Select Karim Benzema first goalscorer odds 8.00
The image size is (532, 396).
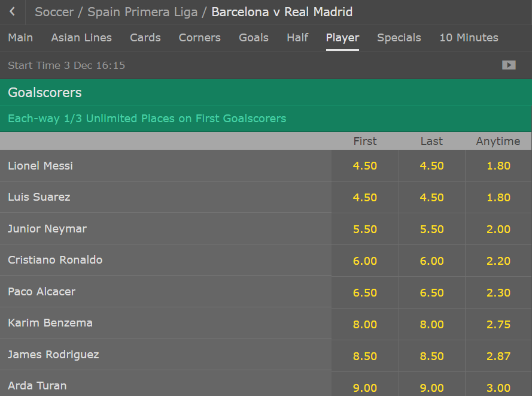(x=365, y=325)
